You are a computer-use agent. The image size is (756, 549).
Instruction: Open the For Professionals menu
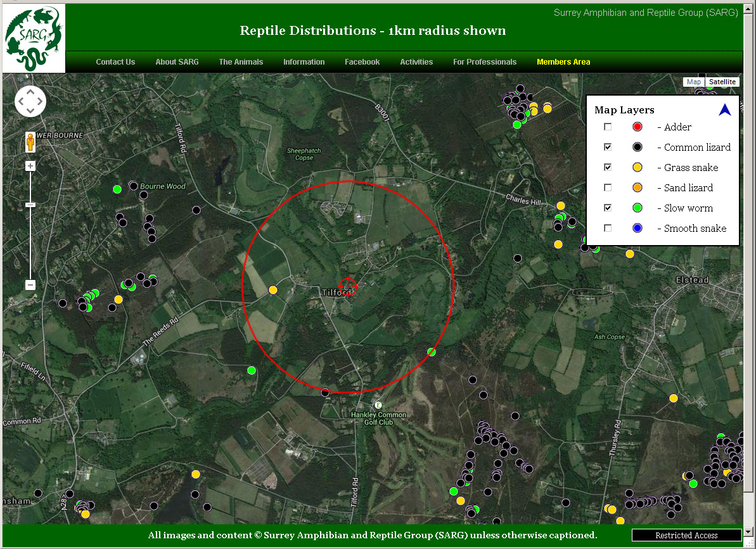click(485, 61)
